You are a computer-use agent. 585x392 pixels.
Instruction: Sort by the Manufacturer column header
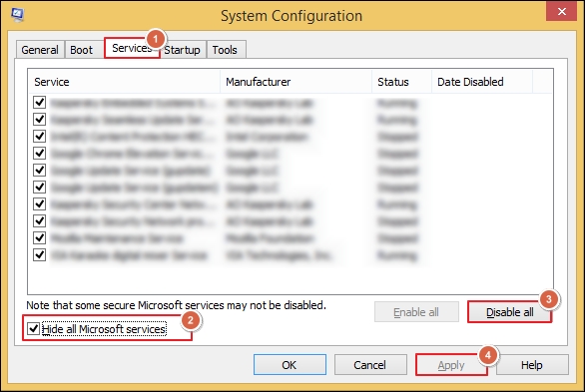pos(295,82)
